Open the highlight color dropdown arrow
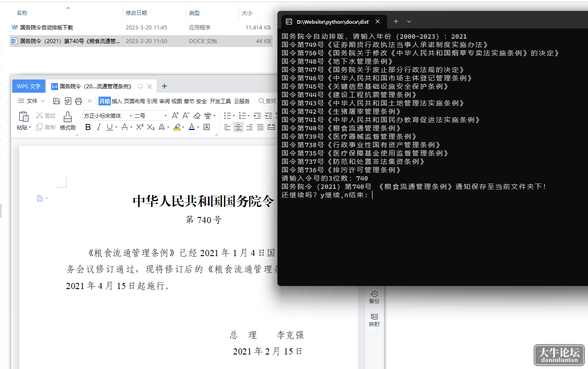The image size is (588, 369). click(x=183, y=127)
